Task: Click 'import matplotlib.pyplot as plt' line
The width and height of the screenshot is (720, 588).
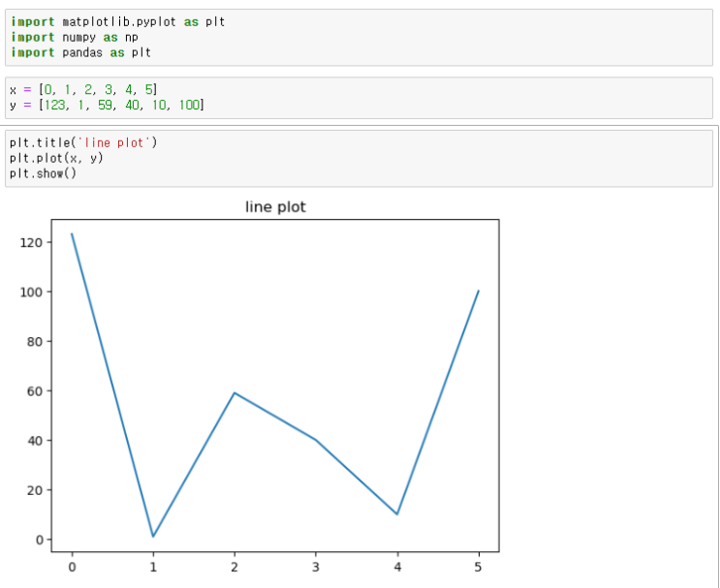Action: (117, 22)
